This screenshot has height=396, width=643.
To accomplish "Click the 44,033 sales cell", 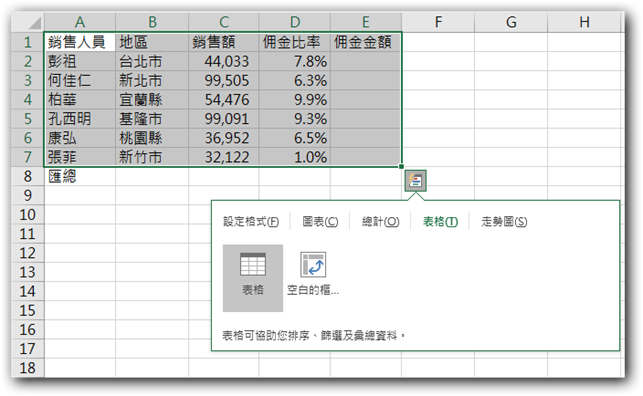I will point(224,61).
